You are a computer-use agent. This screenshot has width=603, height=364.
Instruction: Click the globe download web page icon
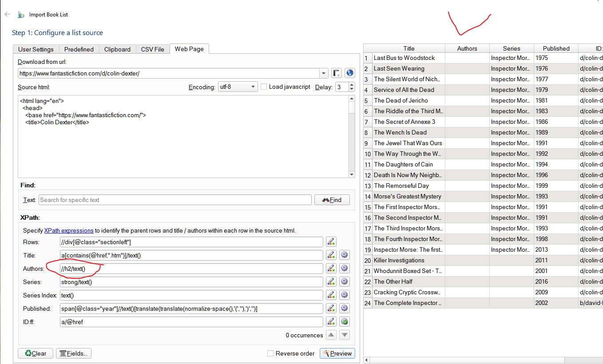pos(349,73)
